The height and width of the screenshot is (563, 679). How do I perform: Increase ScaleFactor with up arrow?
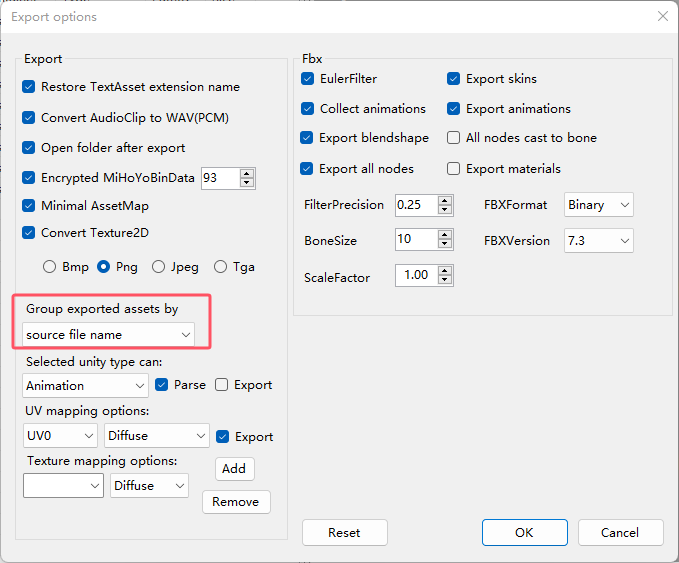click(x=445, y=271)
